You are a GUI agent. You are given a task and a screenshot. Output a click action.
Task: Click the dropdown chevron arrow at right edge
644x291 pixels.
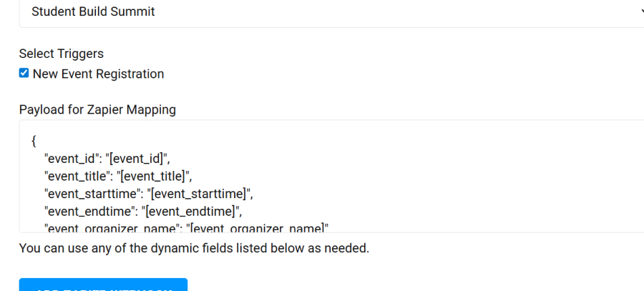(x=639, y=12)
